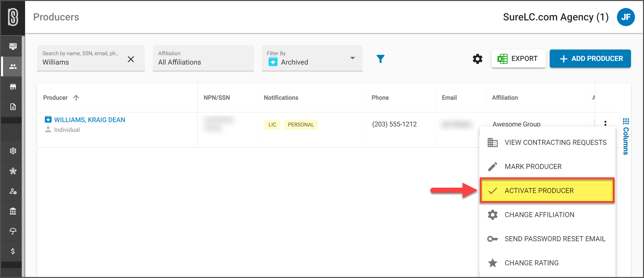Open the user-settings icon in sidebar
Image resolution: width=644 pixels, height=278 pixels.
point(13,191)
